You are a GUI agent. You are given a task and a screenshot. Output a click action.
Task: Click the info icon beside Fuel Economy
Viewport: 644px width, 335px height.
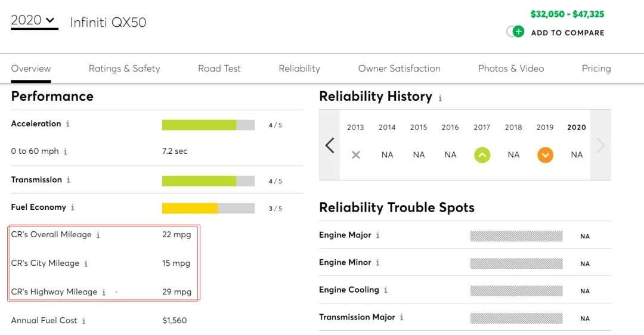coord(73,207)
